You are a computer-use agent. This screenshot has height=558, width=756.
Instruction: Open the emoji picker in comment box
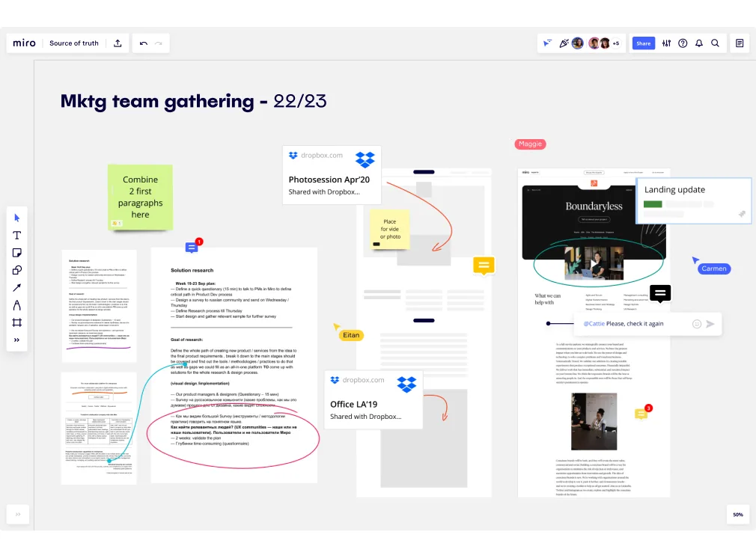coord(697,324)
